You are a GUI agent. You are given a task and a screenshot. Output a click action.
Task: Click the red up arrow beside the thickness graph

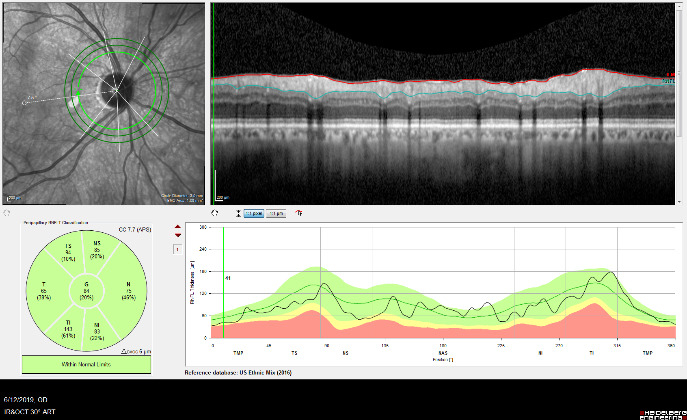[178, 227]
